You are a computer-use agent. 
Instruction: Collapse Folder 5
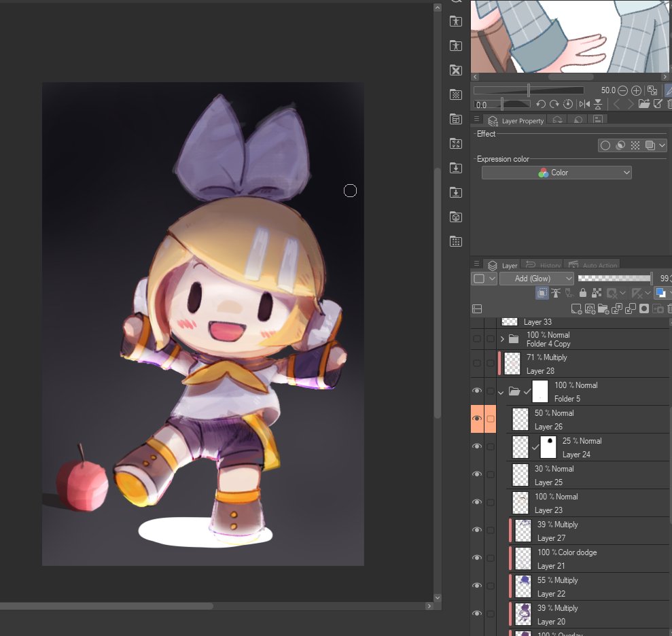point(501,392)
